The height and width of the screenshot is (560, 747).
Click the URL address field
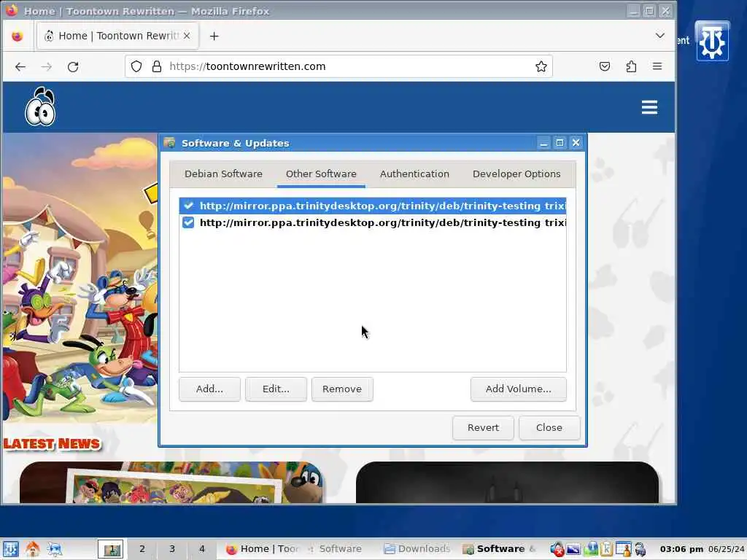pos(338,66)
